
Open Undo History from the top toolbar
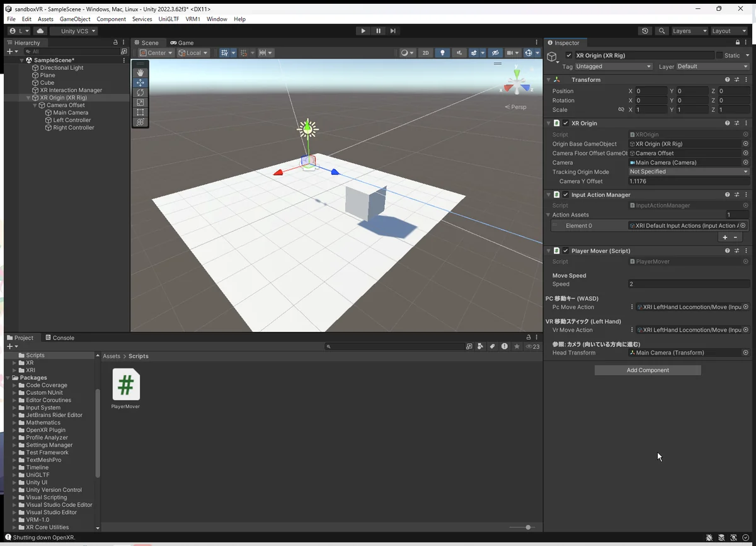click(644, 31)
